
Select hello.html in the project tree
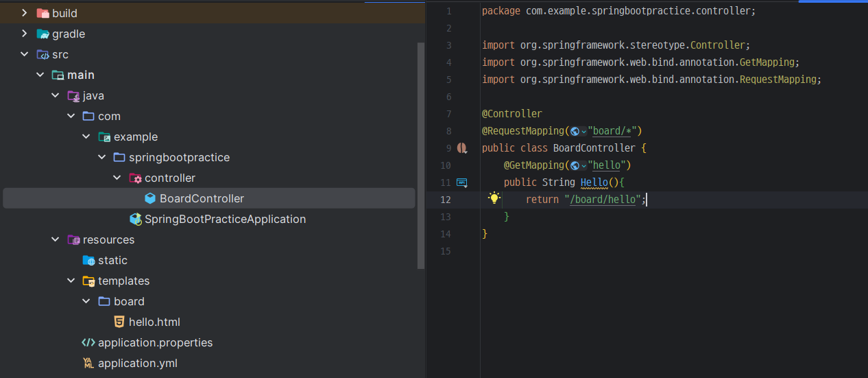click(154, 322)
